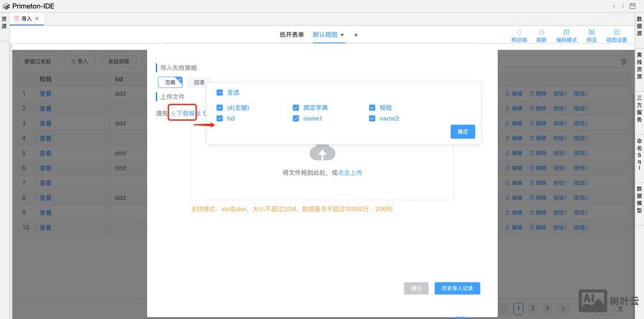
Task: Open the 三方服务 side panel
Action: (640, 109)
